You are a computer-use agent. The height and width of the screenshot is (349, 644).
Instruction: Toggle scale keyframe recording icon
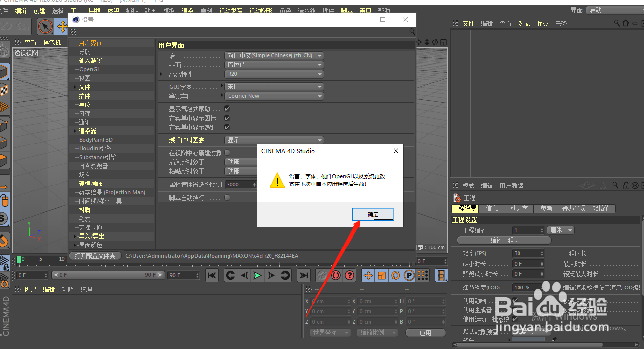[x=382, y=275]
